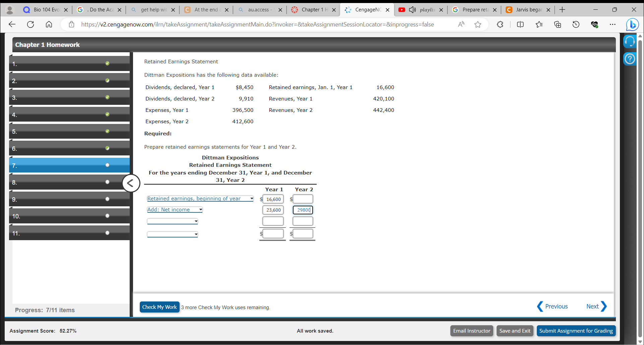
Task: Click the headset tech support icon
Action: 630,41
